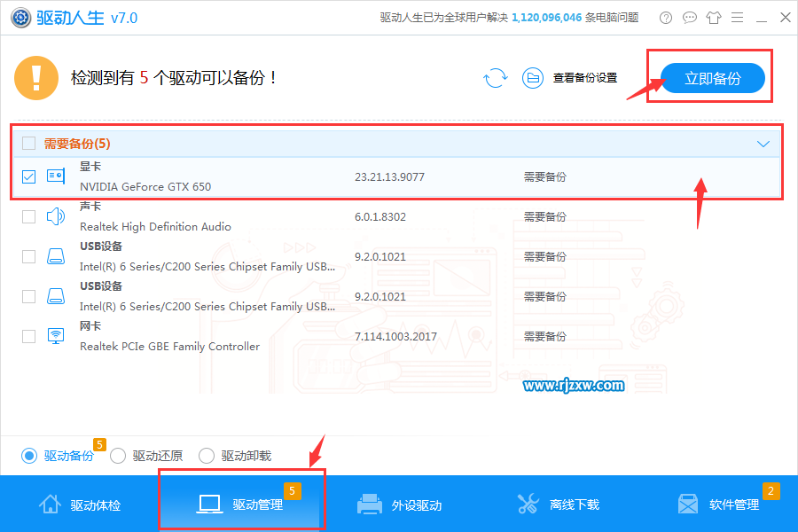
Task: Uncheck the NVIDIA GeForce GTX 650 checkbox
Action: click(29, 176)
